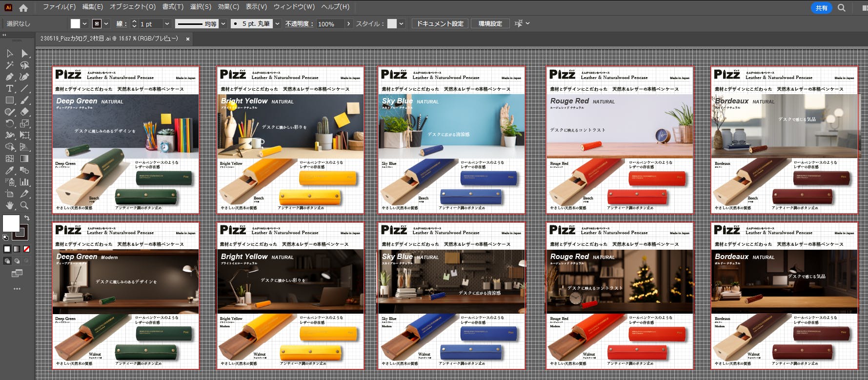Viewport: 868px width, 380px height.
Task: Click the search icon at top right
Action: [x=842, y=8]
